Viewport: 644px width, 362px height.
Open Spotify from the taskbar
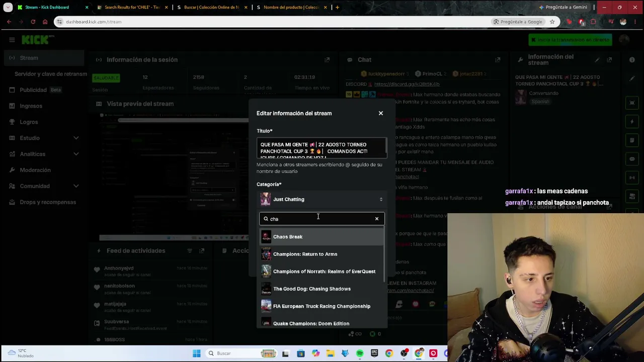tap(360, 353)
